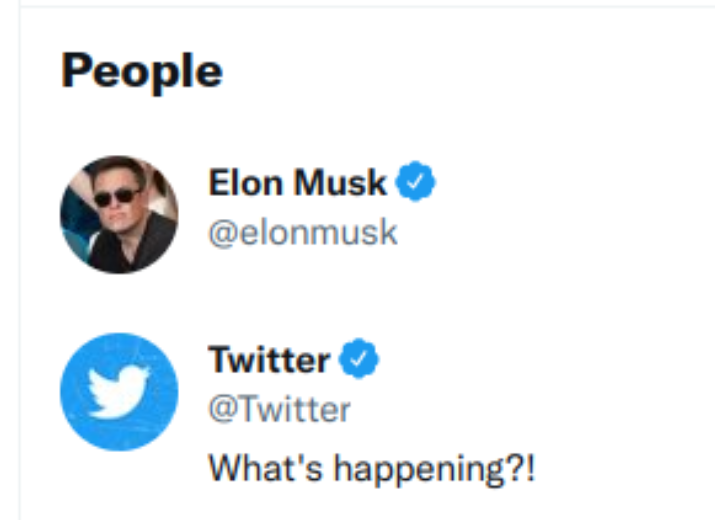Click the white bird inside blue circle
Screen dimensions: 715x520
pyautogui.click(x=116, y=392)
